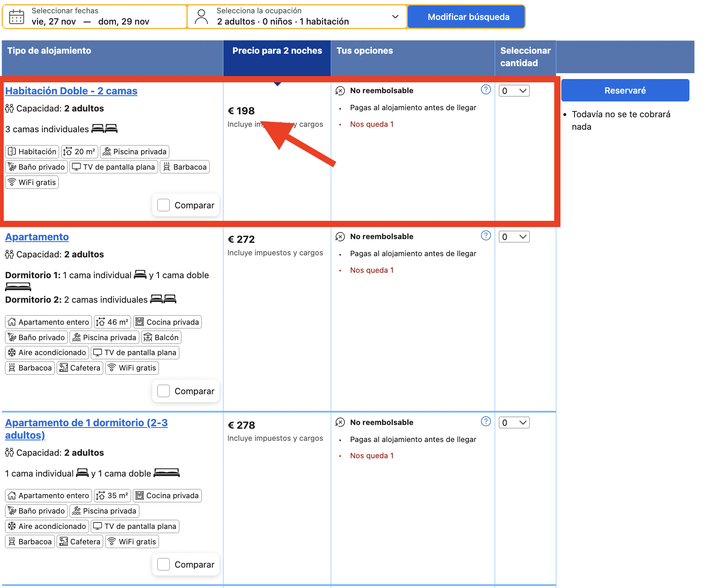Click the 46 m² Cocina privada icon

(x=140, y=322)
